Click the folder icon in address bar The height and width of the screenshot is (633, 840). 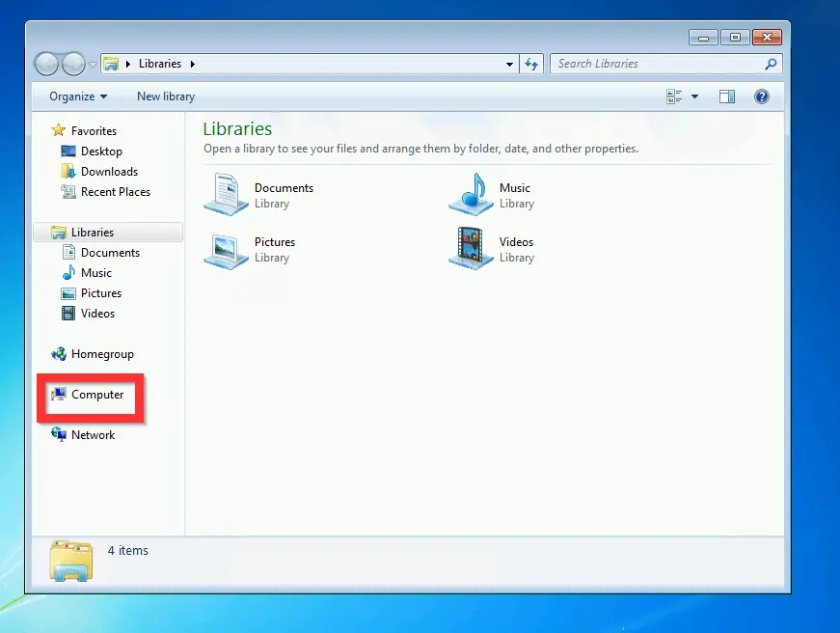[x=110, y=64]
